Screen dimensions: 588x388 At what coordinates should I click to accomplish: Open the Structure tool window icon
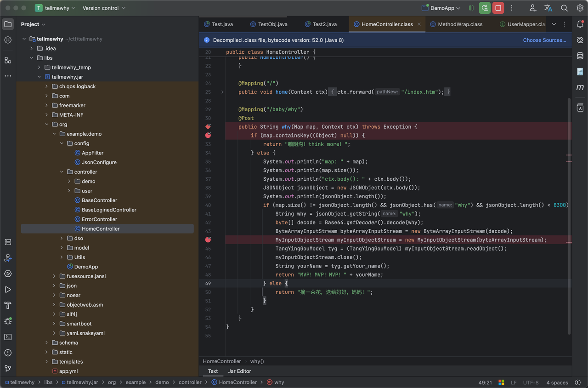8,60
